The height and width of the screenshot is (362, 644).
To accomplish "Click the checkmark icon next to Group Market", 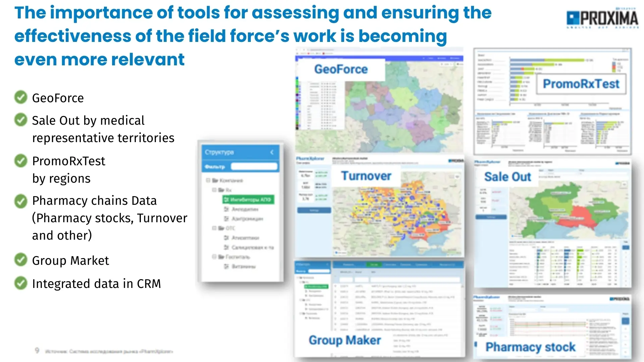I will click(x=21, y=260).
